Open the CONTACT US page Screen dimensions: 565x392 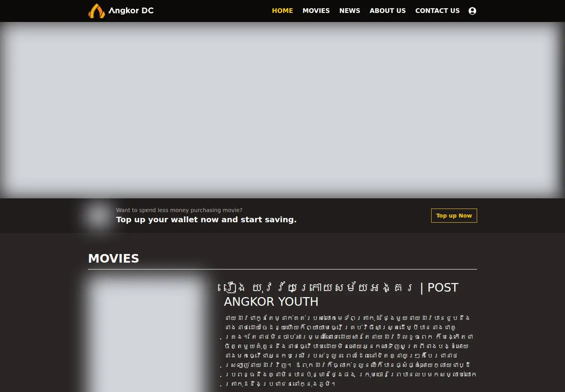(x=437, y=11)
